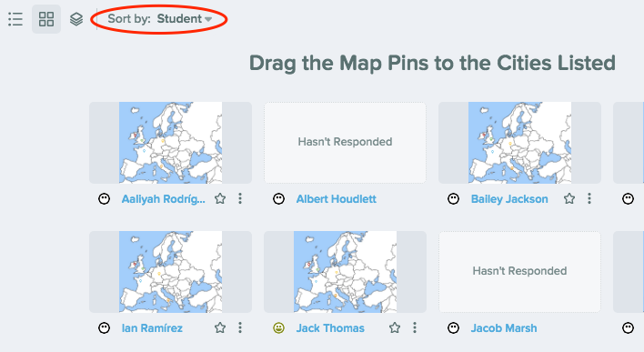This screenshot has width=644, height=352.
Task: Select the grid view icon
Action: click(x=46, y=19)
